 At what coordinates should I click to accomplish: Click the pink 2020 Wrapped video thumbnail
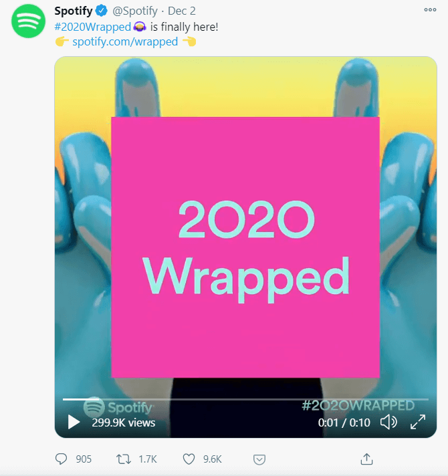tap(245, 247)
